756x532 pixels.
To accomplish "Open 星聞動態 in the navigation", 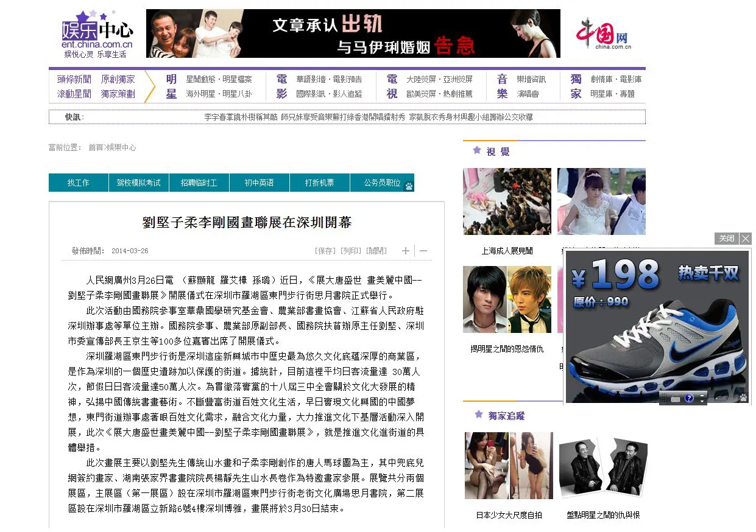I will click(x=200, y=79).
